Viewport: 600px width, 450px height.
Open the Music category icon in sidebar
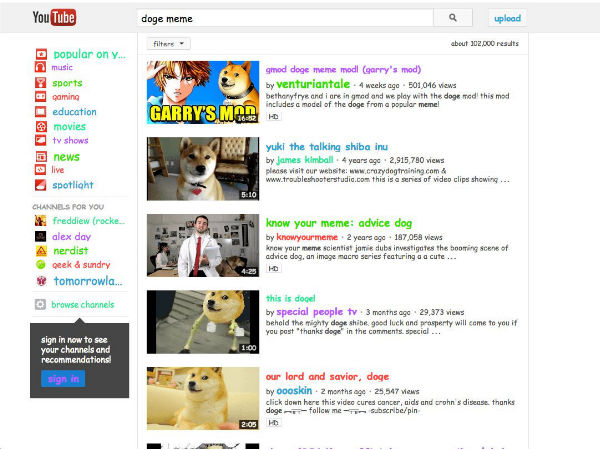40,67
